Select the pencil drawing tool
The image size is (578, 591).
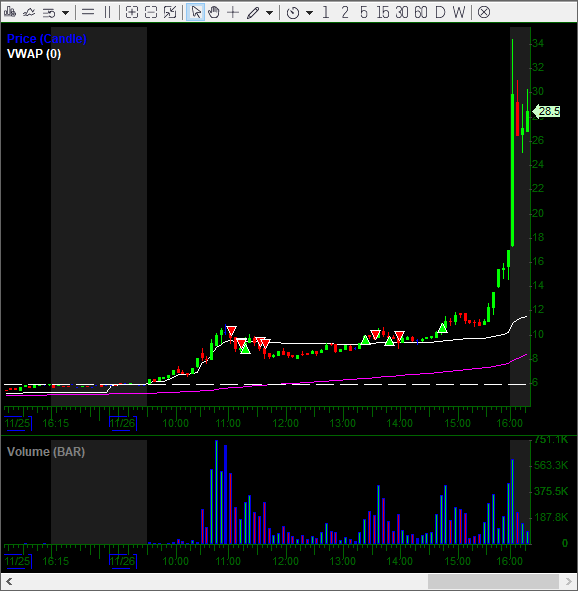(x=253, y=13)
